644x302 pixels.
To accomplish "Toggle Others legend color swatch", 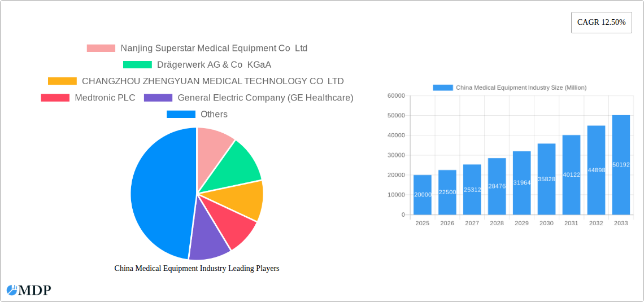I will pyautogui.click(x=181, y=114).
